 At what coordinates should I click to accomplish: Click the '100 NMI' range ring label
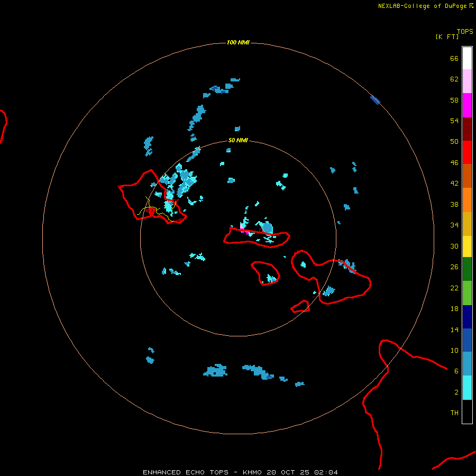click(238, 42)
